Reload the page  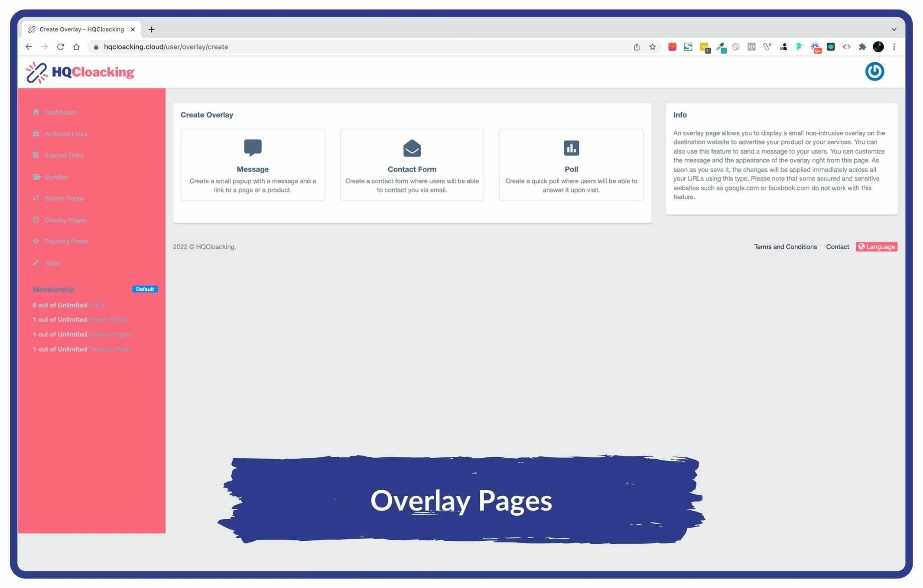click(x=61, y=47)
